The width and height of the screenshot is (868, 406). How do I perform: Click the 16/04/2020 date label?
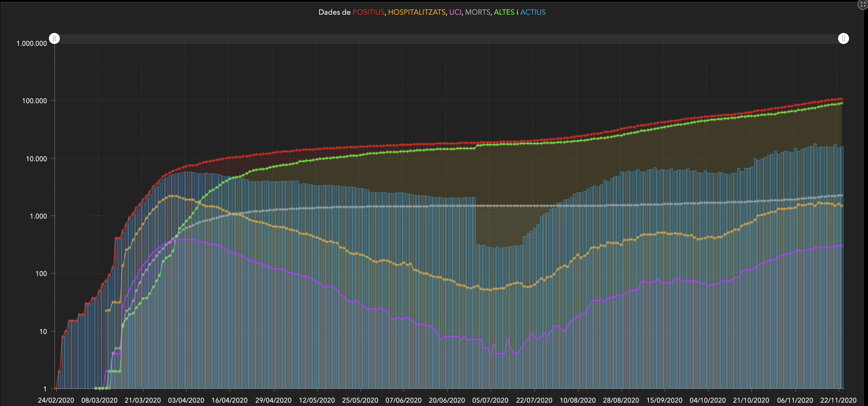pos(229,400)
